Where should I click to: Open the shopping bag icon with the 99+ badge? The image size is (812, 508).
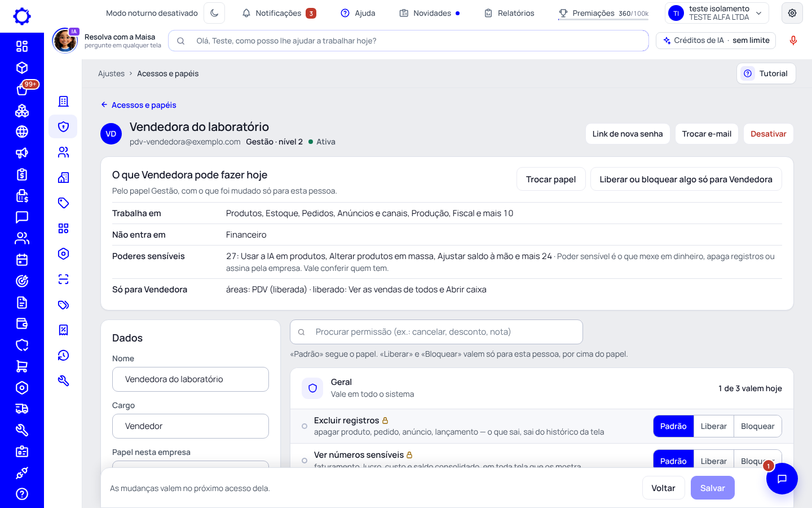coord(22,89)
